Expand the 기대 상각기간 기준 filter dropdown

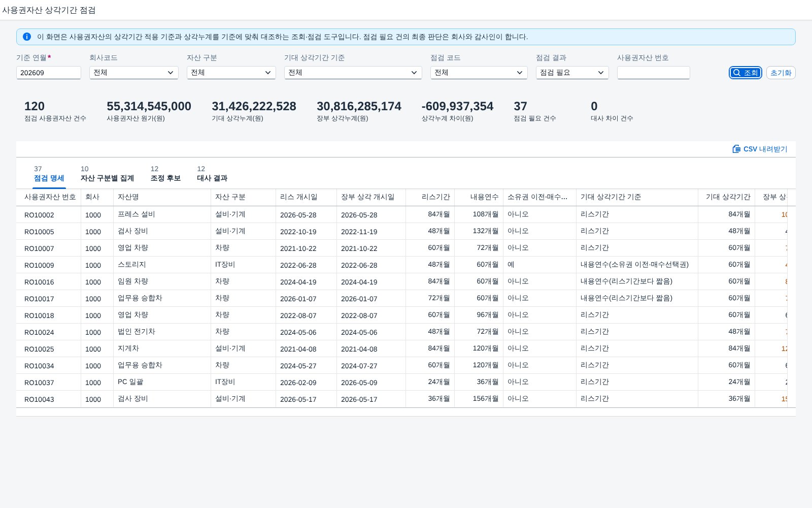coord(353,73)
